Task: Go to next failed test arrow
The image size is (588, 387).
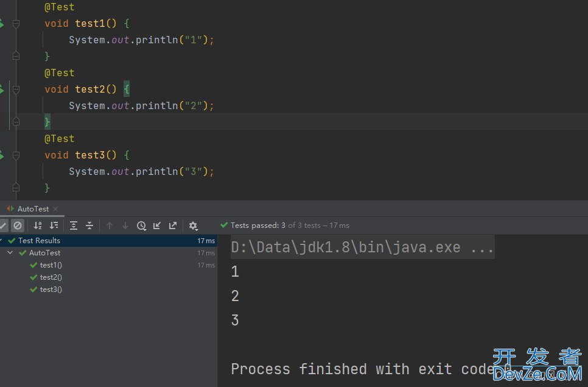Action: click(125, 225)
